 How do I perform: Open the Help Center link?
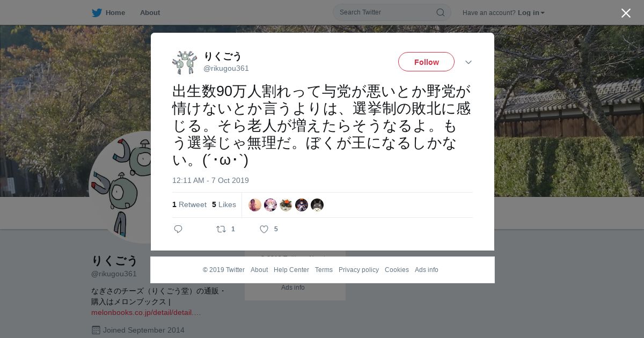pos(291,270)
